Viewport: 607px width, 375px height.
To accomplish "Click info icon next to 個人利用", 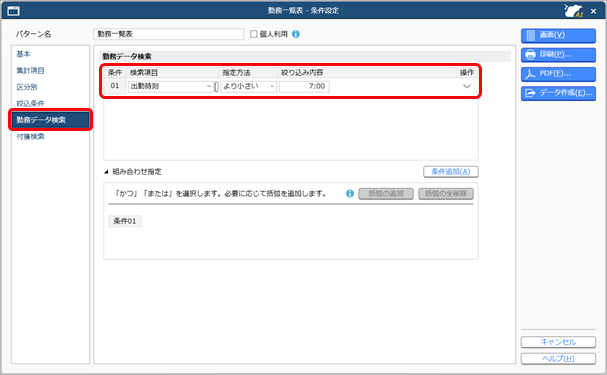I will [296, 34].
